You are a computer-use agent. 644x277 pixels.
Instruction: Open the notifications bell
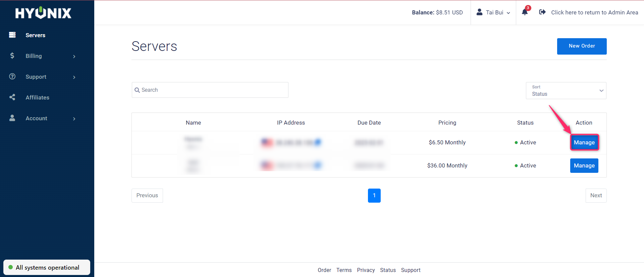coord(525,12)
